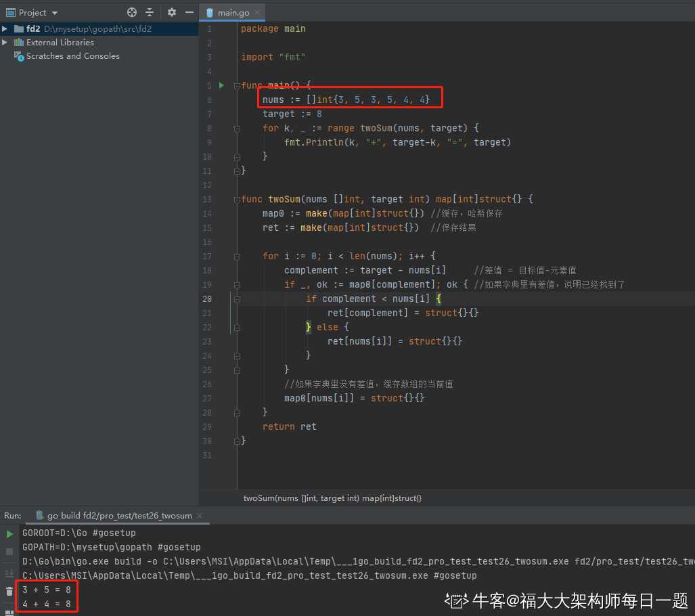Stop the running process square button
The width and height of the screenshot is (695, 616).
point(9,552)
